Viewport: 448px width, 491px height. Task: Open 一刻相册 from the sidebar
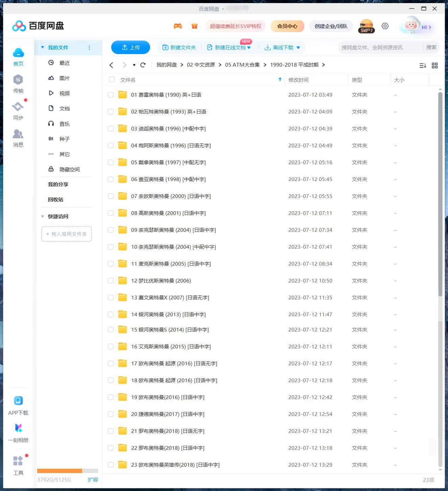tap(18, 433)
